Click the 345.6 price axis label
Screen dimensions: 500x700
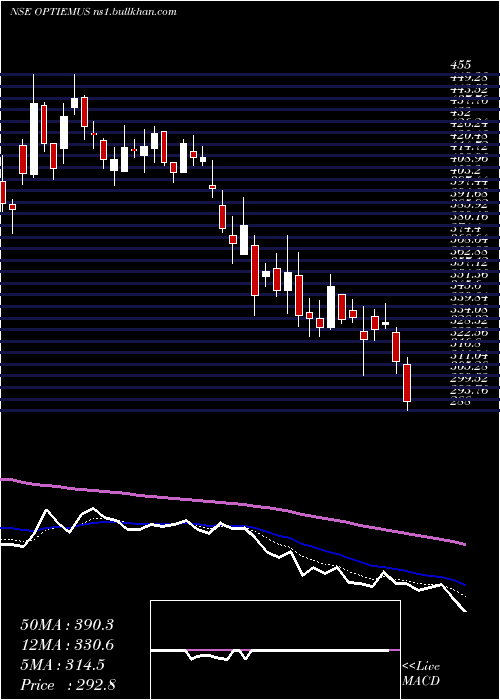point(466,287)
